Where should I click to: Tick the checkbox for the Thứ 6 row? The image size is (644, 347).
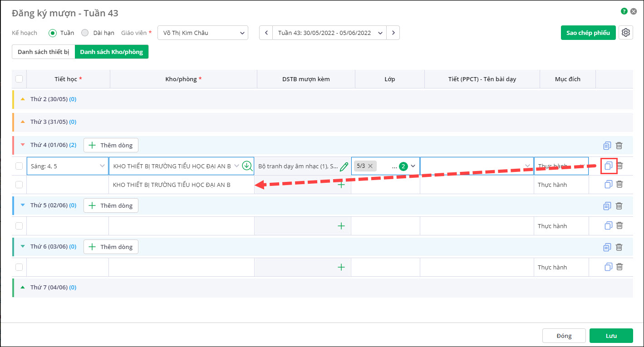click(19, 267)
